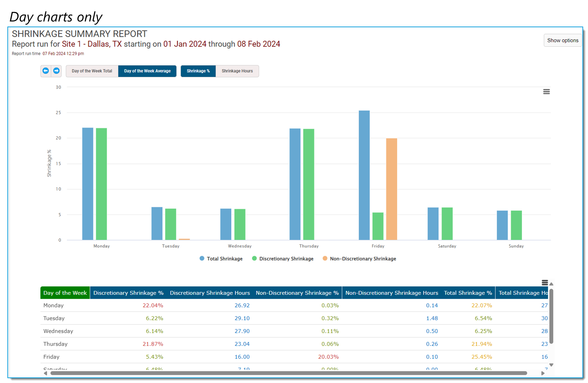Screen dimensions: 588x383
Task: Click Friday's green Discretionary Shrinkage bar
Action: point(378,226)
